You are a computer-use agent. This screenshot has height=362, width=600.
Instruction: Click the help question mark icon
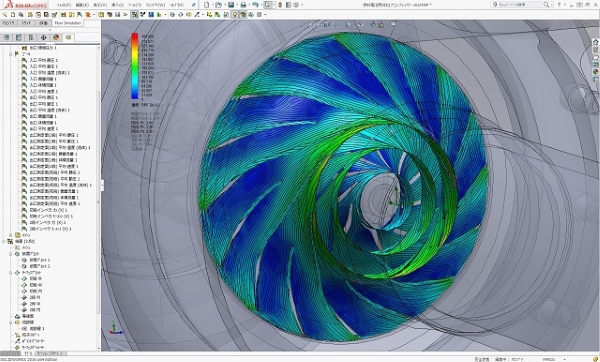pyautogui.click(x=559, y=5)
